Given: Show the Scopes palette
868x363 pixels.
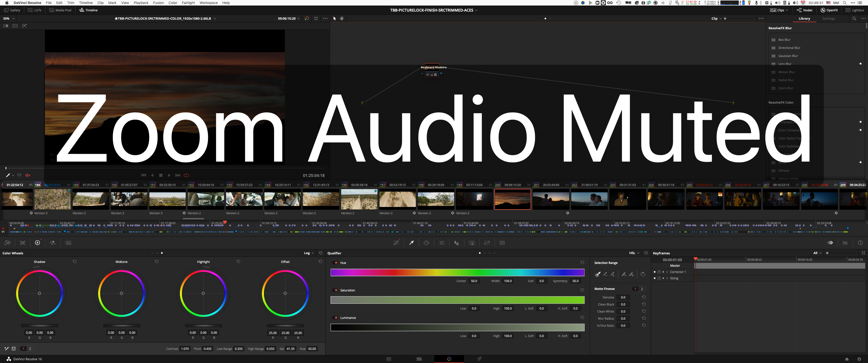Looking at the screenshot, I should point(845,243).
